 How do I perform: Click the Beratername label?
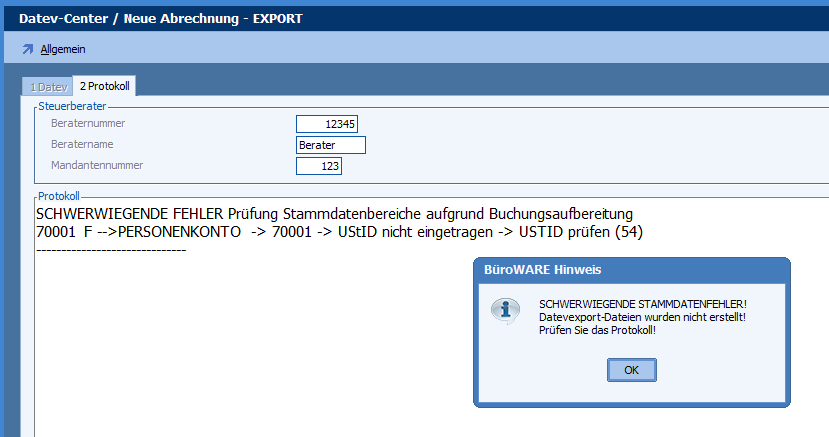click(80, 144)
